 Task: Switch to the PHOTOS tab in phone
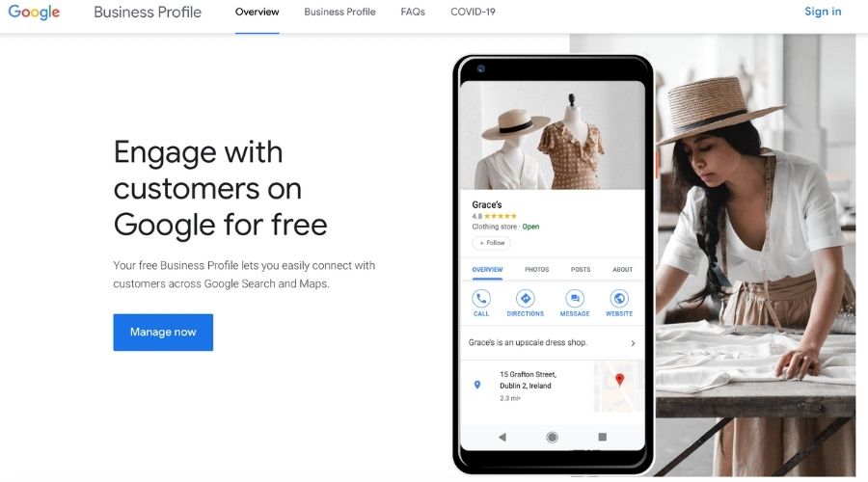(x=536, y=270)
